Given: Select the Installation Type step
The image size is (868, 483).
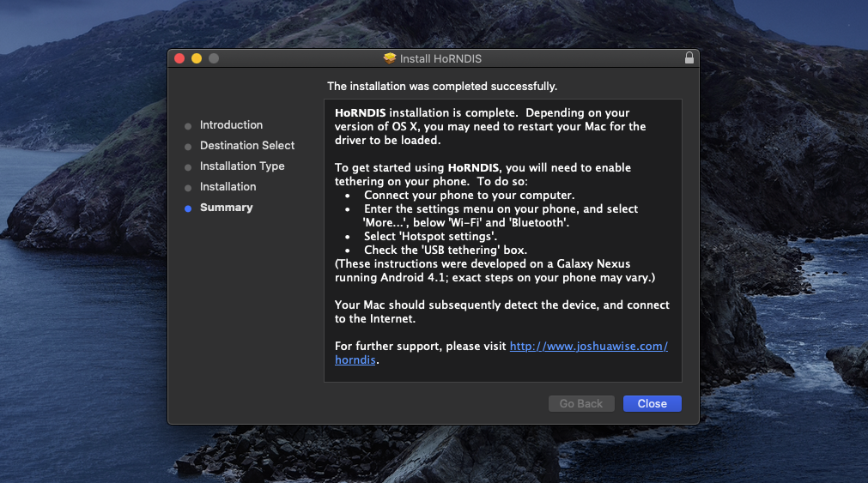Looking at the screenshot, I should tap(242, 166).
